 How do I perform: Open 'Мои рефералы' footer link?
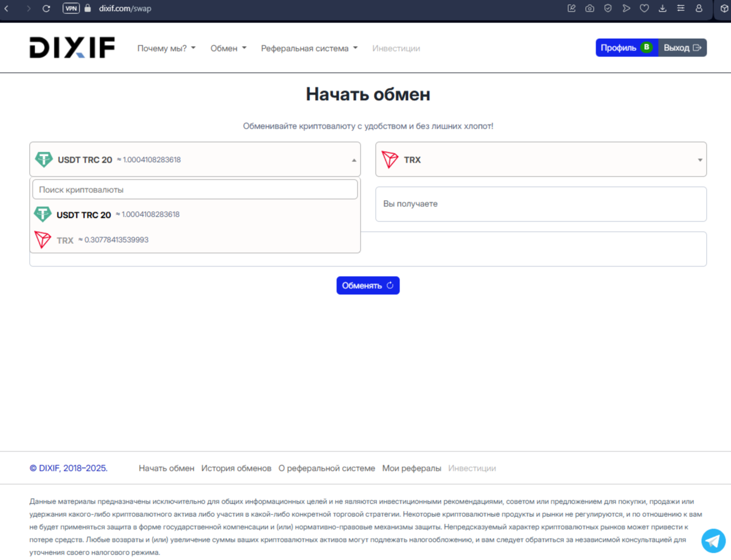[412, 468]
